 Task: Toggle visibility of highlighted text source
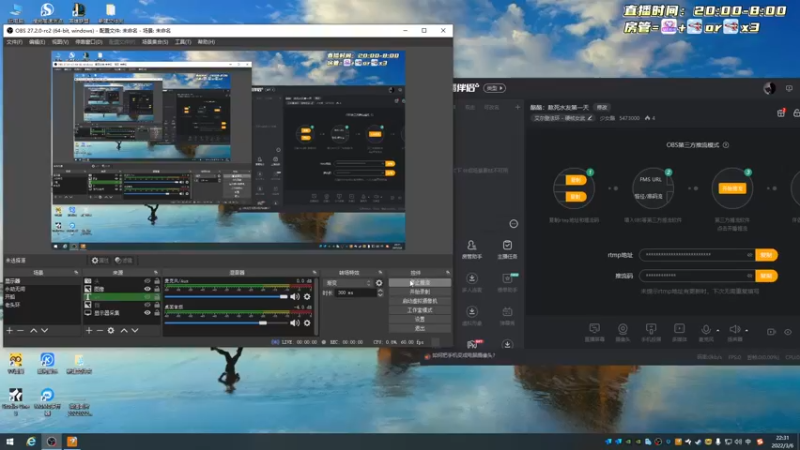coord(147,297)
